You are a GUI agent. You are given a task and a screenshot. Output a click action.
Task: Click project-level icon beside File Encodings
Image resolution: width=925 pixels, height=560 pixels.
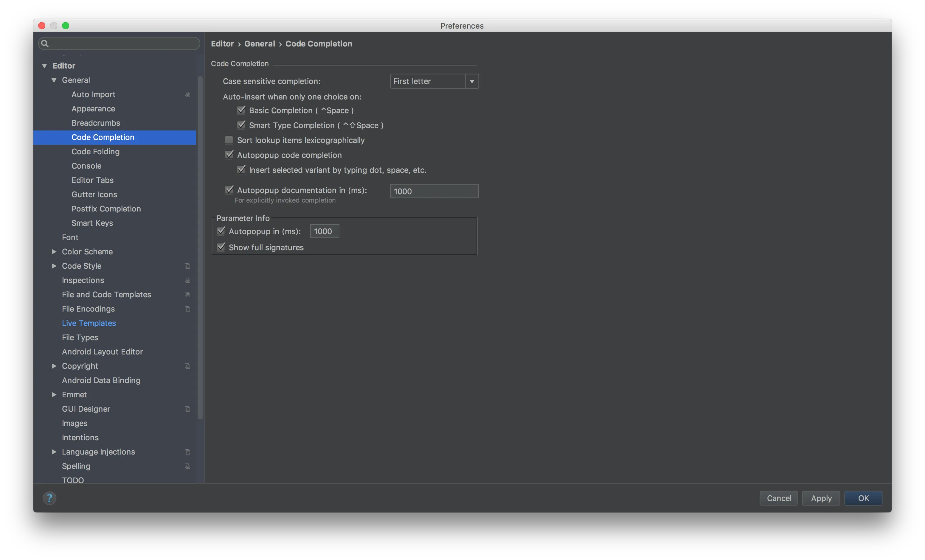[187, 309]
